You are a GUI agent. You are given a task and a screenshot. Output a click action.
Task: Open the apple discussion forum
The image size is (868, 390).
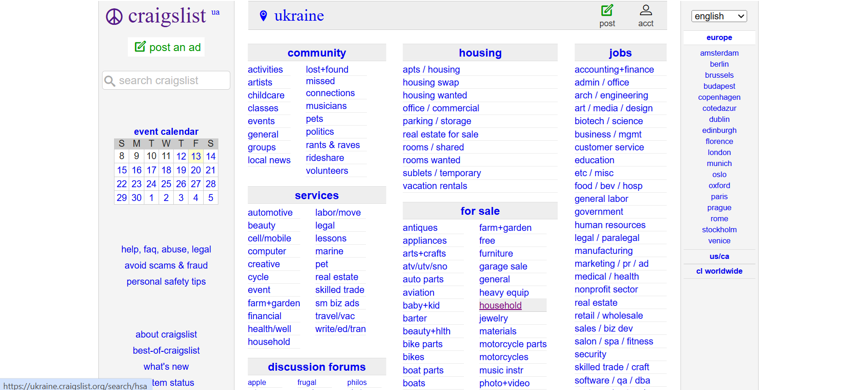pyautogui.click(x=257, y=382)
